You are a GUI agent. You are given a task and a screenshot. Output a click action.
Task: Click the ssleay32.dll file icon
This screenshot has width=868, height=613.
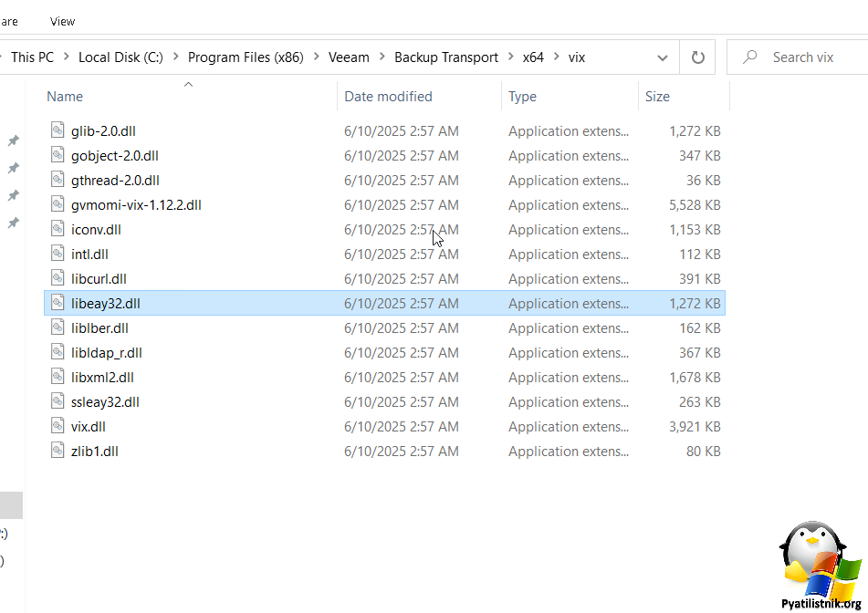pos(58,401)
